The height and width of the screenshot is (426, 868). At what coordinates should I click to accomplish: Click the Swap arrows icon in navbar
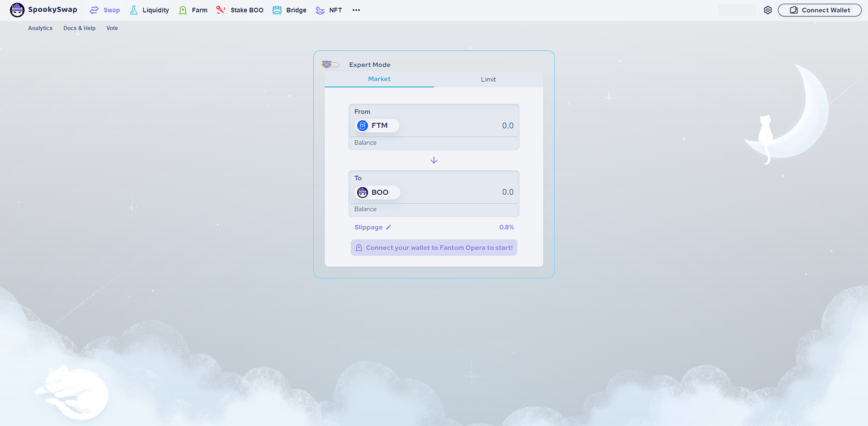[x=94, y=10]
